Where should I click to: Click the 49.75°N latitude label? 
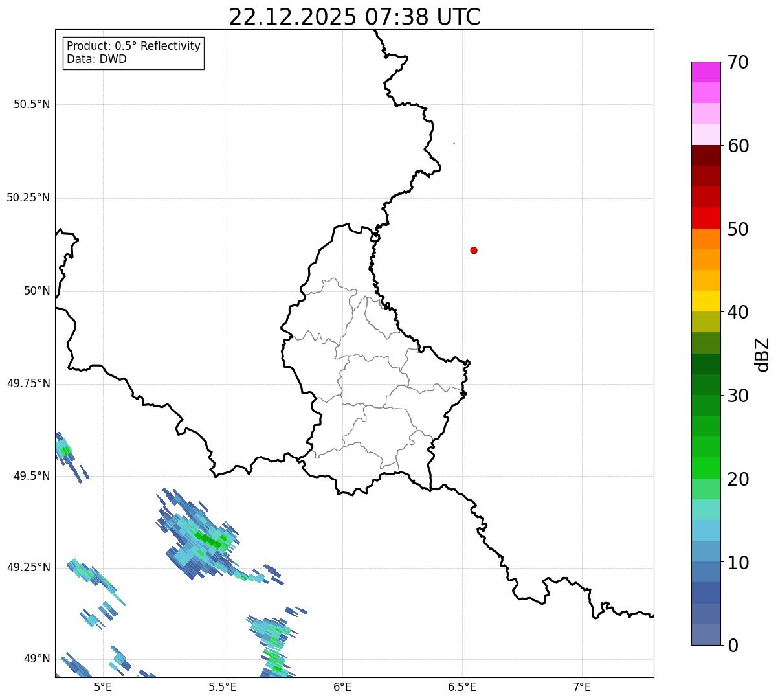pyautogui.click(x=28, y=383)
